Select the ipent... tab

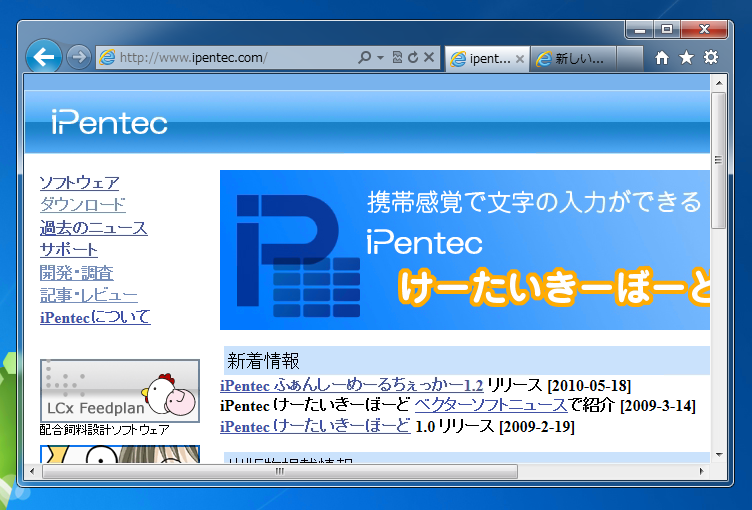point(487,59)
